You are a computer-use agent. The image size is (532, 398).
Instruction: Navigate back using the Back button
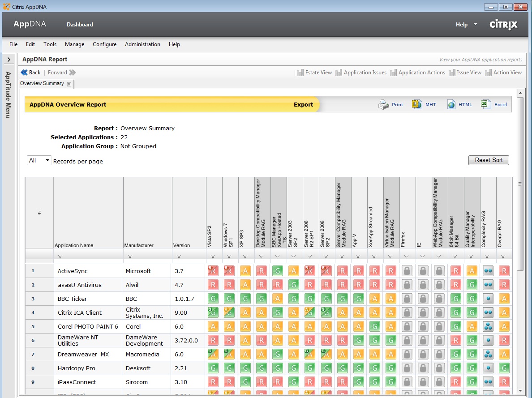30,72
